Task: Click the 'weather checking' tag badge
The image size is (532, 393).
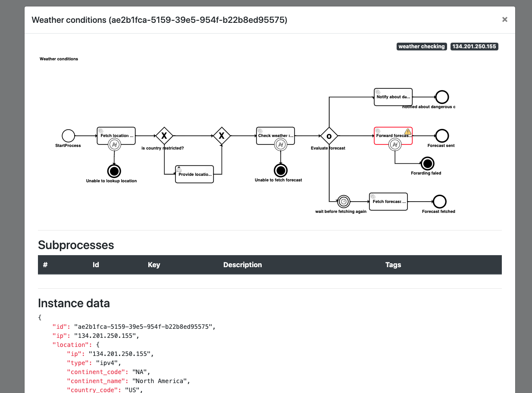Action: (x=421, y=47)
